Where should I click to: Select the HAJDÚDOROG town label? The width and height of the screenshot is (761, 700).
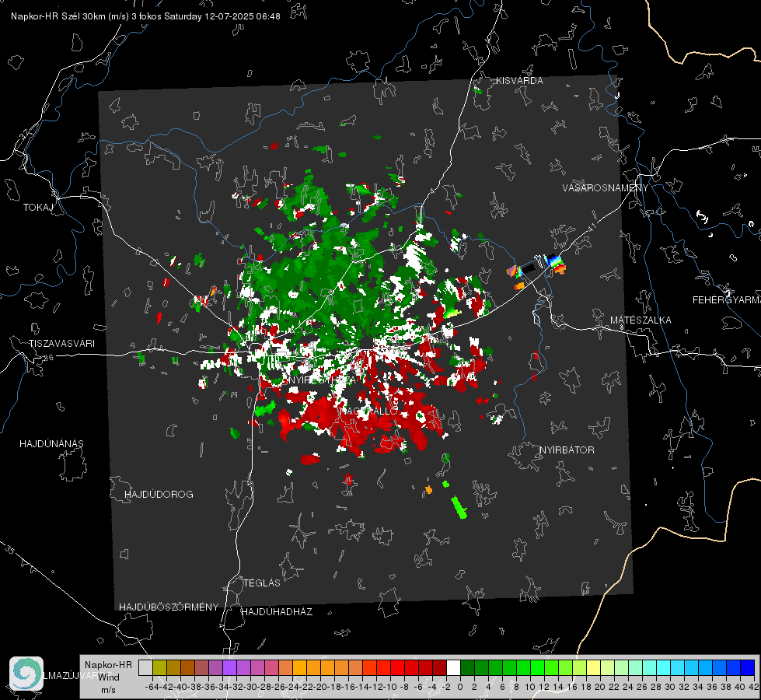159,494
